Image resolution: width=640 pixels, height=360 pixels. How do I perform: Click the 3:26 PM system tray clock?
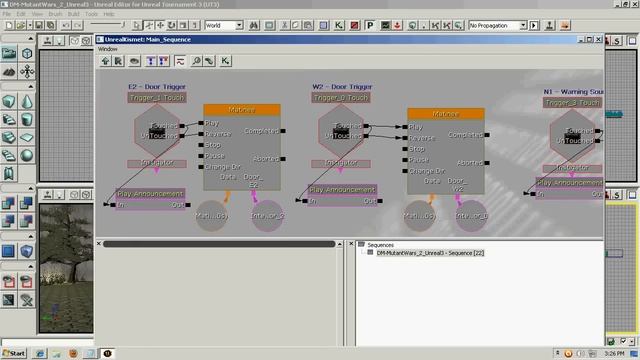615,353
